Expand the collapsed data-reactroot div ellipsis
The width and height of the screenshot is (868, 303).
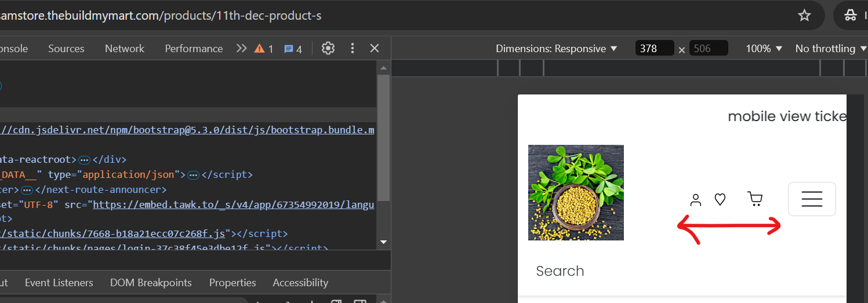[x=84, y=160]
